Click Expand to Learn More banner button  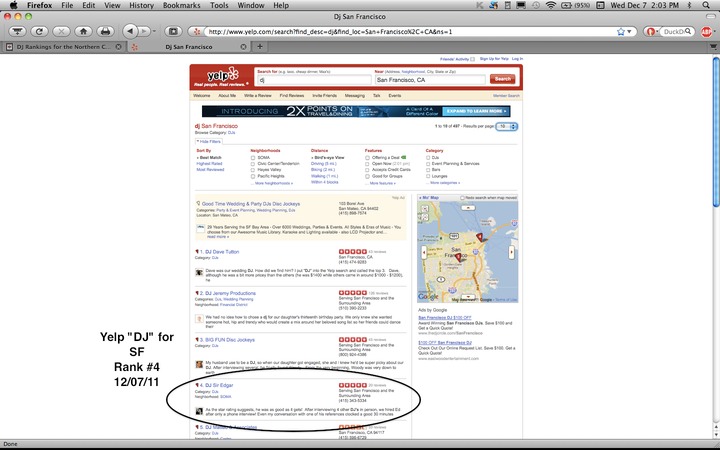(x=476, y=111)
